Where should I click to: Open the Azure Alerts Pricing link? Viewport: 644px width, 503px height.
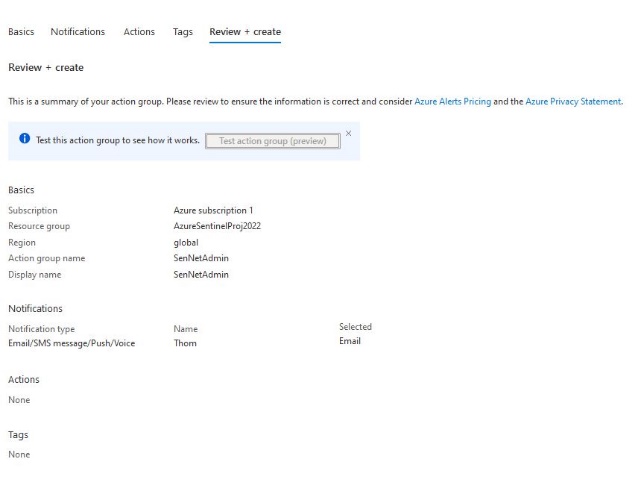coord(452,101)
